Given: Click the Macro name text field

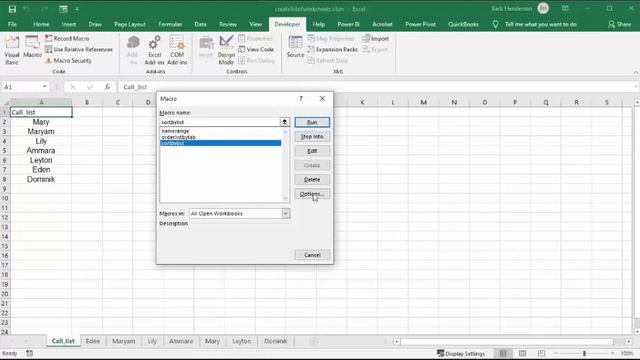Looking at the screenshot, I should [220, 122].
